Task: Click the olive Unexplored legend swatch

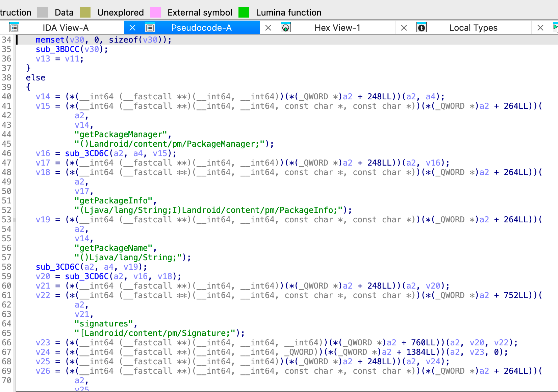Action: tap(85, 13)
